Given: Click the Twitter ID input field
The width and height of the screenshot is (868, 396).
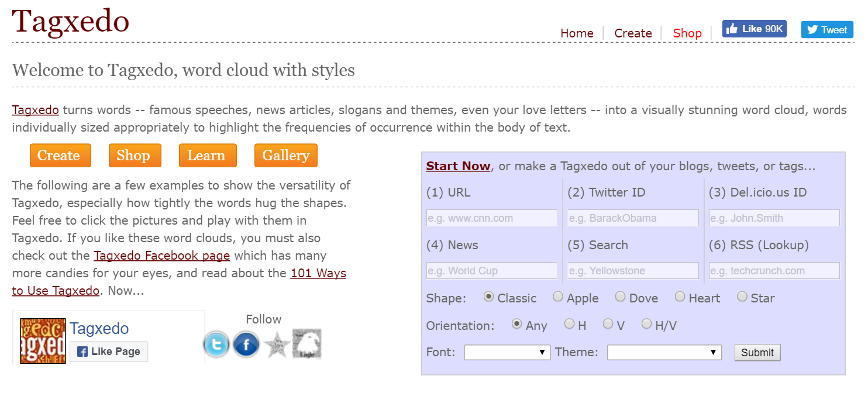Looking at the screenshot, I should click(x=632, y=218).
